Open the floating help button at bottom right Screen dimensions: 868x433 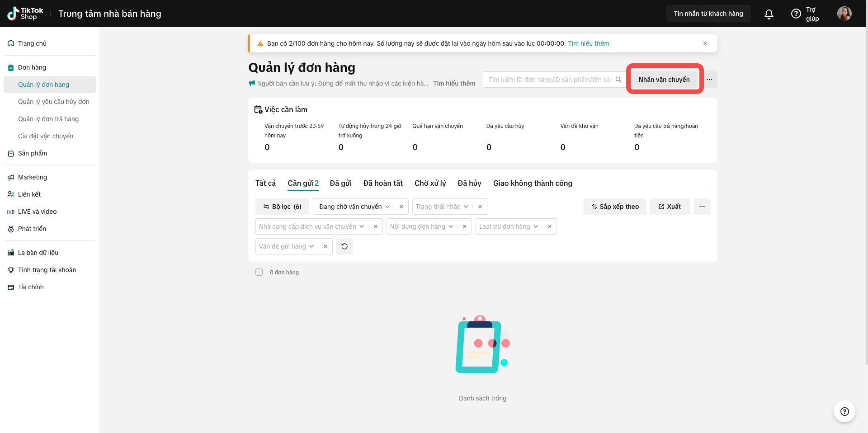[844, 411]
